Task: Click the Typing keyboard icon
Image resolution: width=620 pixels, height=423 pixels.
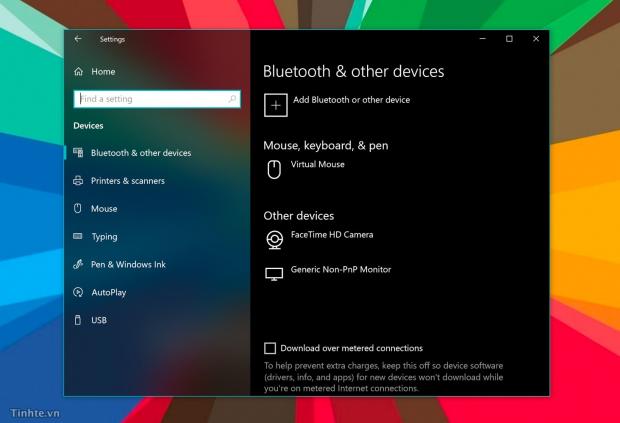Action: tap(78, 237)
